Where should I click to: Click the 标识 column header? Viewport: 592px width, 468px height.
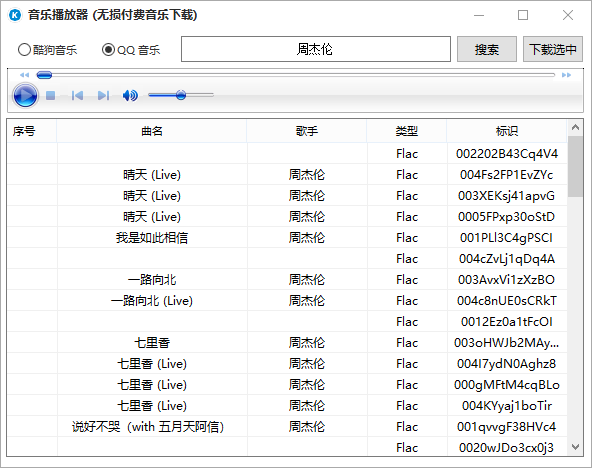[x=507, y=131]
